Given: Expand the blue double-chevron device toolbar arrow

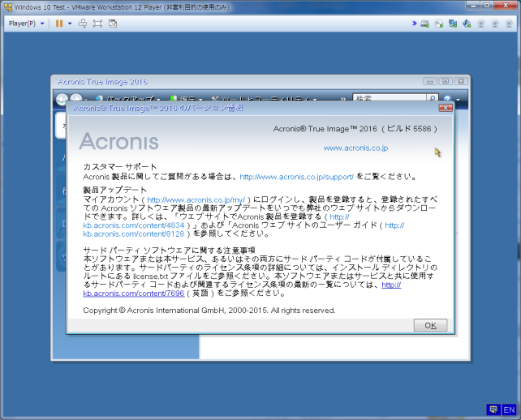Looking at the screenshot, I should coord(415,24).
